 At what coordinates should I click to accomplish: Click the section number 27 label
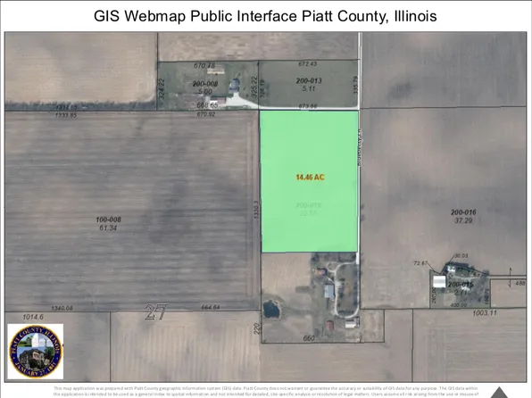coord(155,311)
